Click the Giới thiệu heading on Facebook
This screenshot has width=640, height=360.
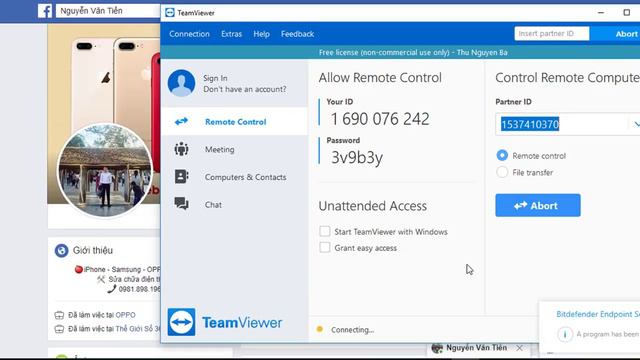point(93,250)
